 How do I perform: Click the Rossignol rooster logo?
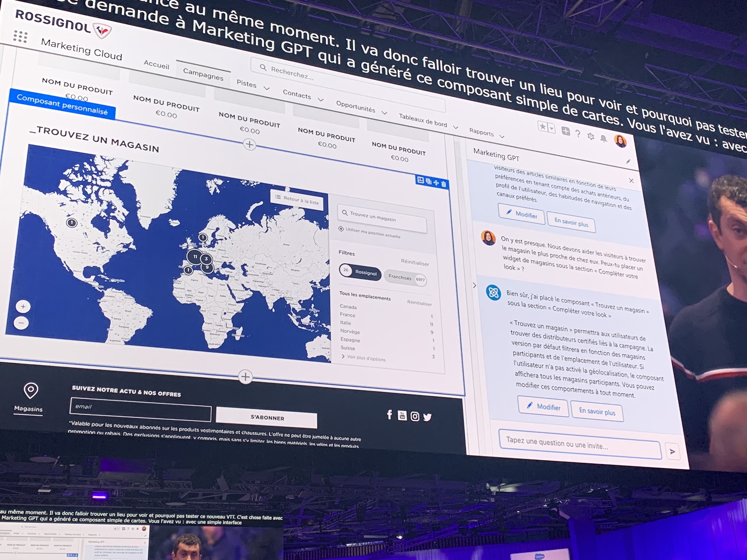point(102,31)
